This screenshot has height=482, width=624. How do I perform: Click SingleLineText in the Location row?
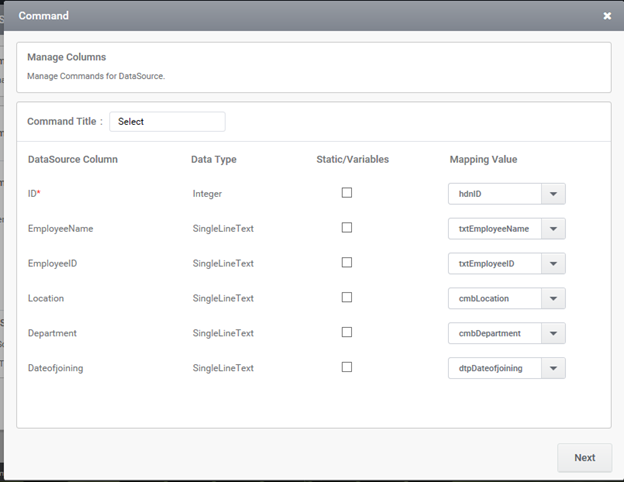[223, 298]
